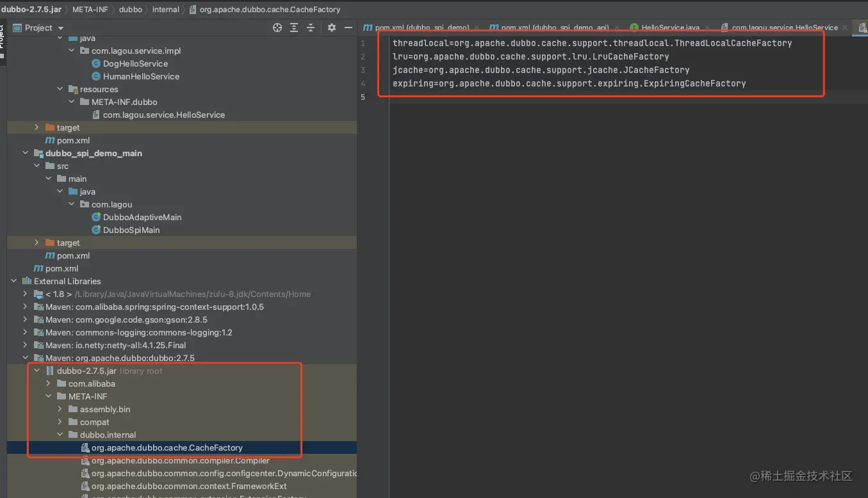
Task: Click the netty-all Maven library icon
Action: click(x=38, y=345)
